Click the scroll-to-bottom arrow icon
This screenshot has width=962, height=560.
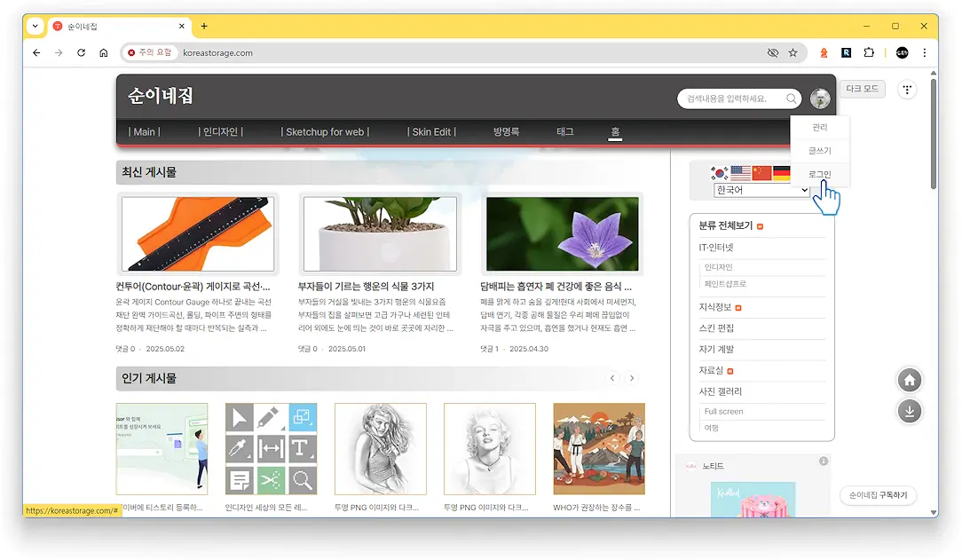[909, 411]
